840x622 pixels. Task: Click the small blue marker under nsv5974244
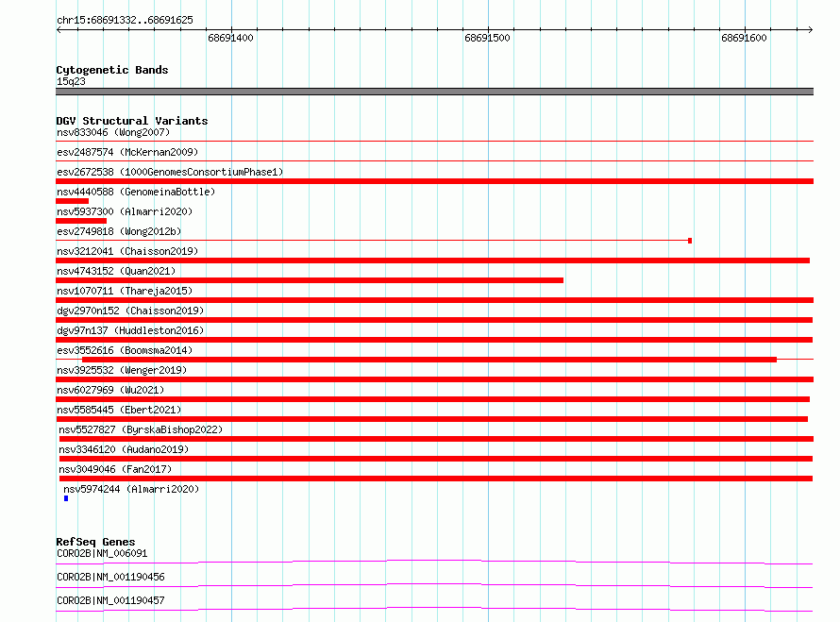pos(66,498)
